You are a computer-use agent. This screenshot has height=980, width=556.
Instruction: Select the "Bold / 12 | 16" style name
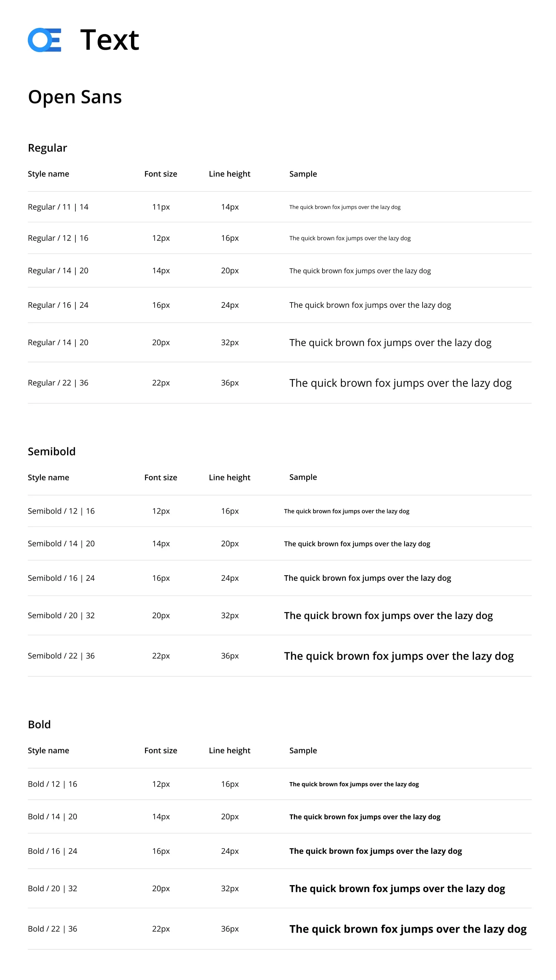click(x=52, y=784)
